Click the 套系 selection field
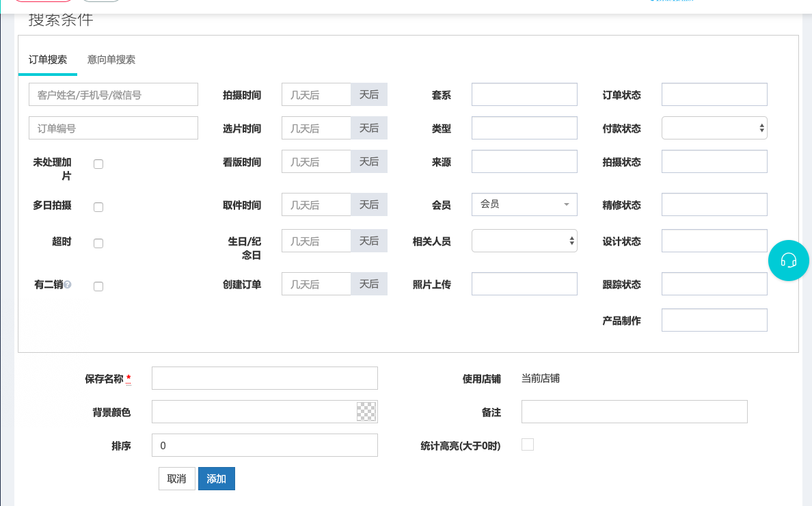812x506 pixels. pos(524,94)
